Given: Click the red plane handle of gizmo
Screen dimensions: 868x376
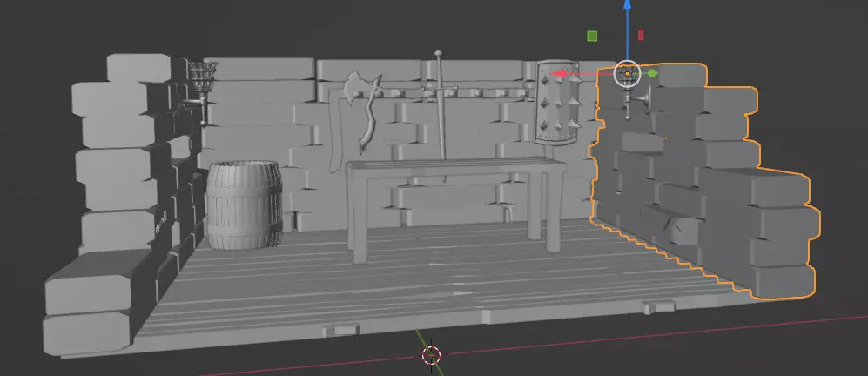Looking at the screenshot, I should pos(641,35).
